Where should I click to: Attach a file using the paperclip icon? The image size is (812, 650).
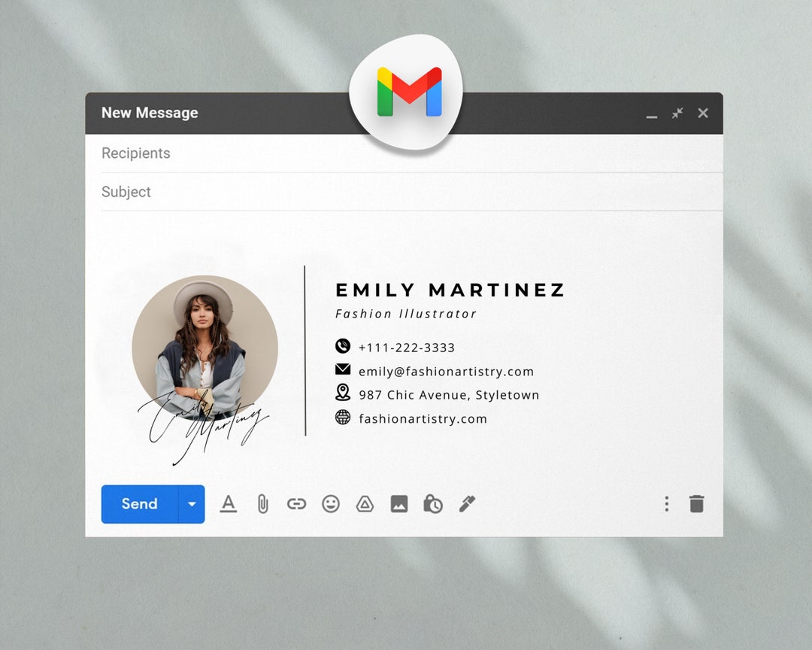(x=262, y=504)
